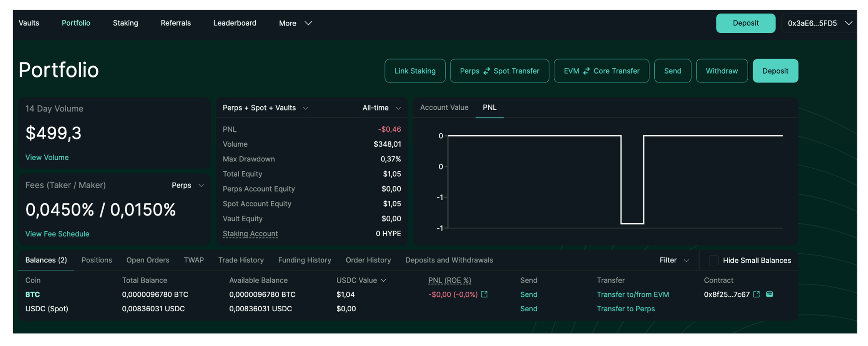868x346 pixels.
Task: Click Transfer to Perps for USDC
Action: tap(625, 309)
